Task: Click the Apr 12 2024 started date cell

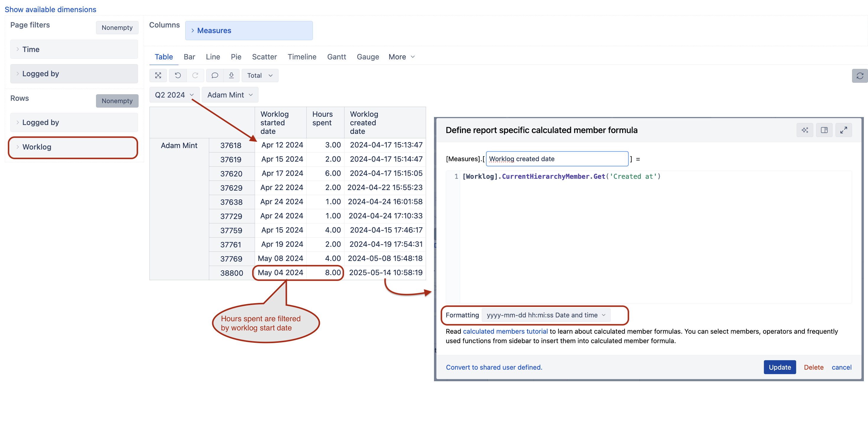Action: tap(280, 145)
